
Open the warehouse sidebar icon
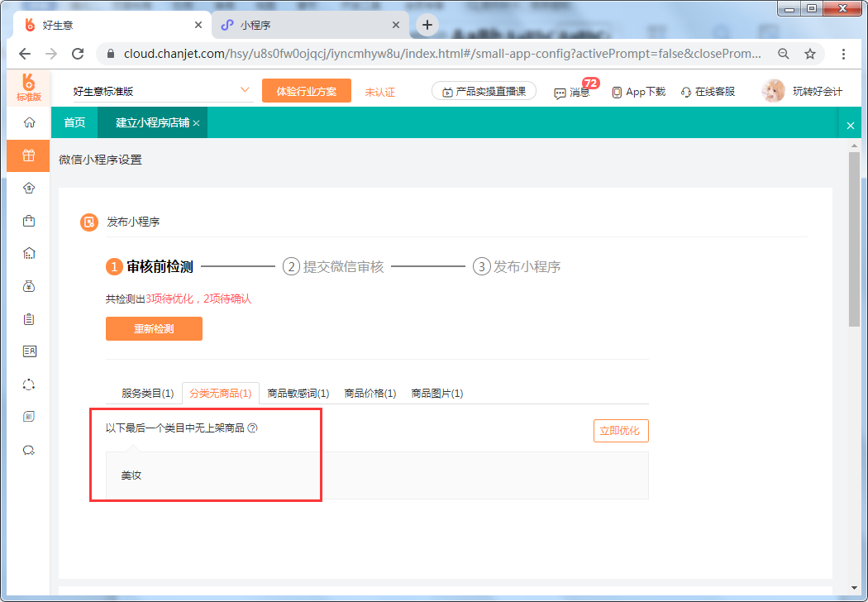coord(29,254)
